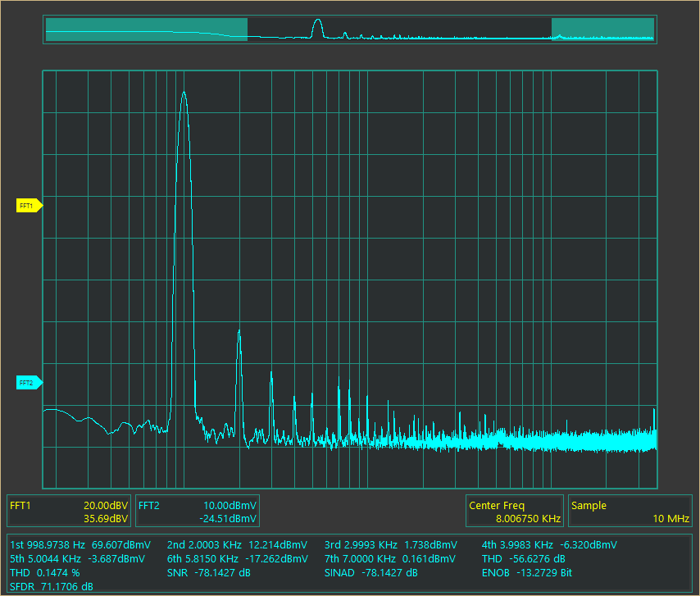Click the SNR -78.1427 dB measurement
Viewport: 700px width, 596px height.
pyautogui.click(x=208, y=572)
